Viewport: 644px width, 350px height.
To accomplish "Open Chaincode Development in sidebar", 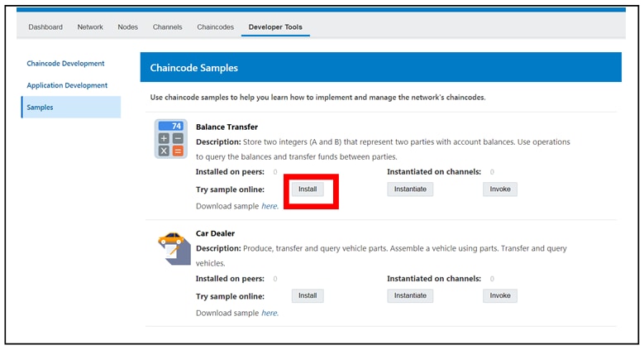I will (65, 64).
